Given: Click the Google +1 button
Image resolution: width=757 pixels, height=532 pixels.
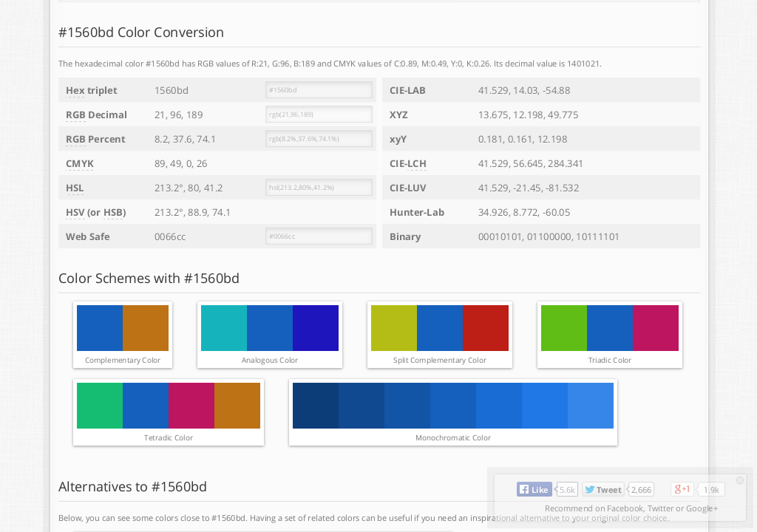Looking at the screenshot, I should [x=682, y=489].
